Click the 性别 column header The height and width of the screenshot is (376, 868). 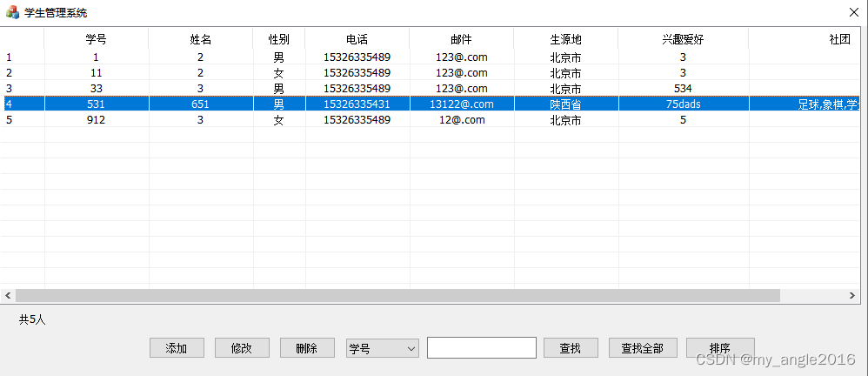coord(279,39)
